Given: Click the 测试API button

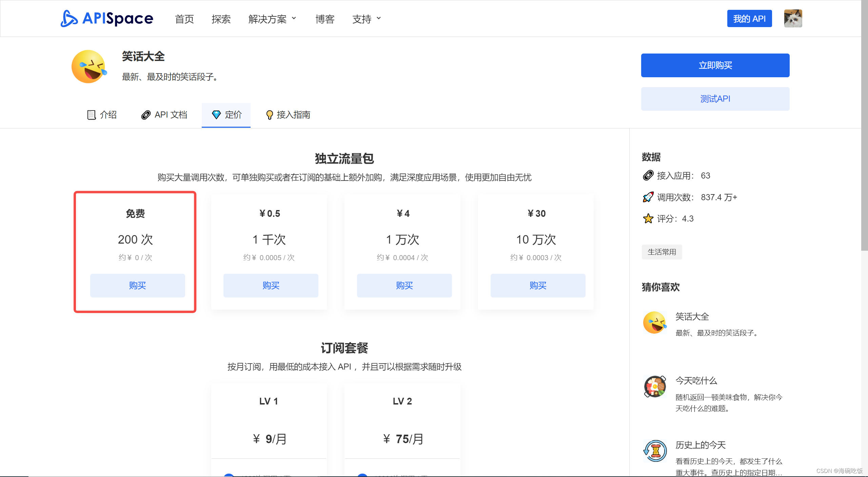Looking at the screenshot, I should [715, 99].
